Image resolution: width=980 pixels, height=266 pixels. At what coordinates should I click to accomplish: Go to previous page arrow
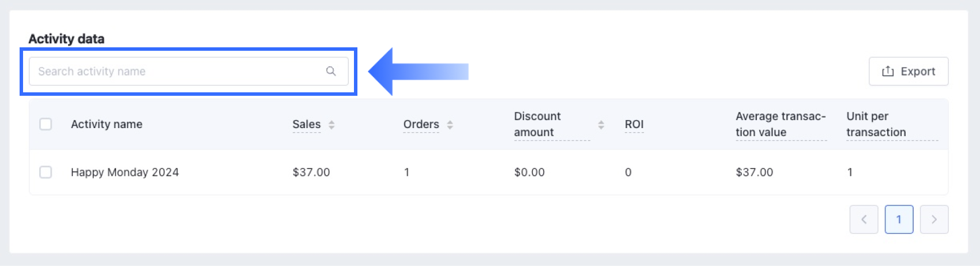(x=864, y=219)
